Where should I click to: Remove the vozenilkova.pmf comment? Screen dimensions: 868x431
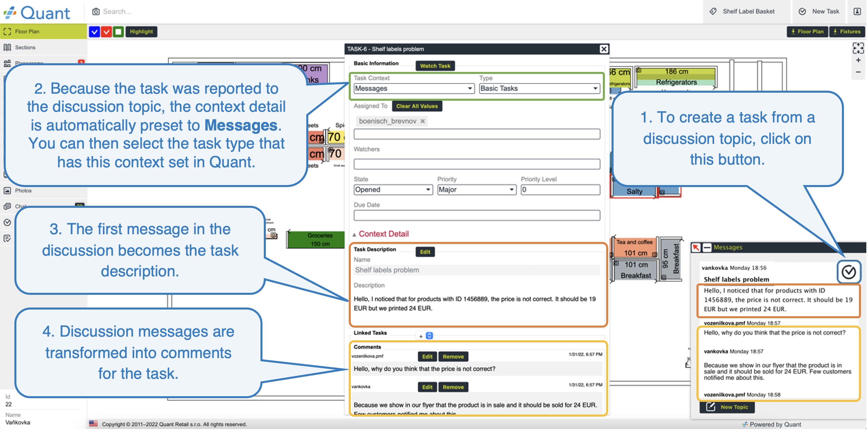click(x=454, y=357)
